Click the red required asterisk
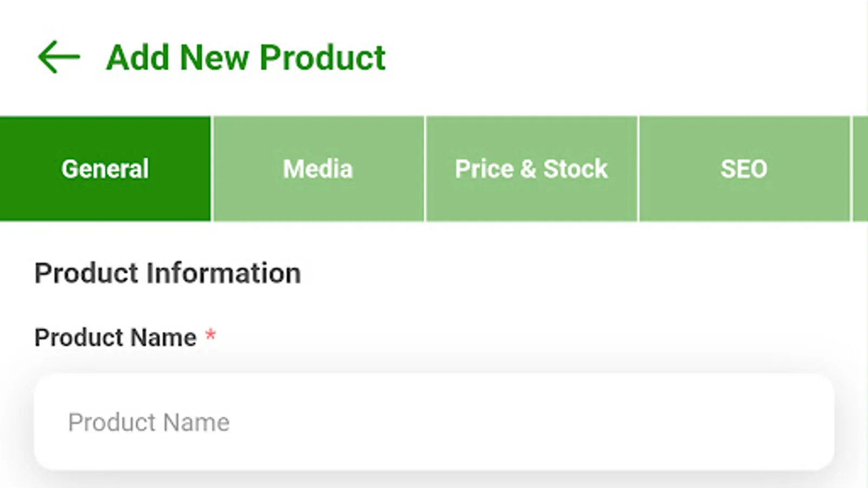 coord(210,336)
